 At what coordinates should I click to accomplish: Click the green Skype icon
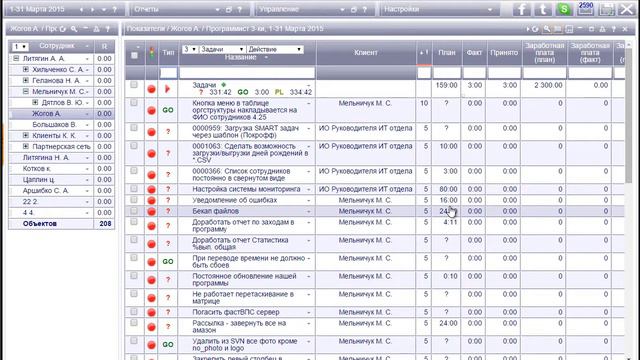coord(564,9)
